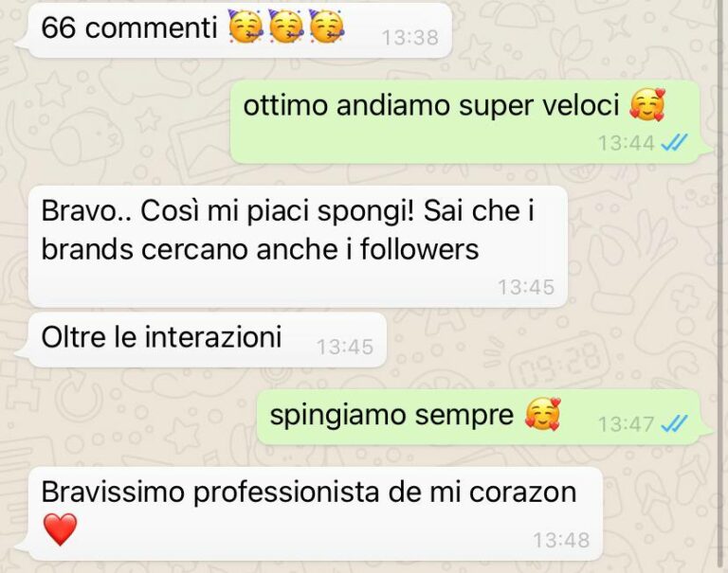728x573 pixels.
Task: Click the hearts emoji after 'spingiamo sempre'
Action: tap(543, 414)
